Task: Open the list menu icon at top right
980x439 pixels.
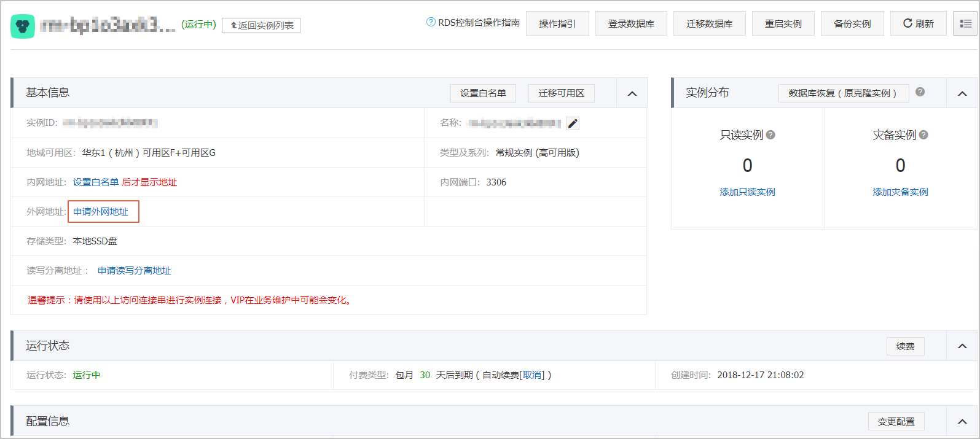Action: point(965,23)
